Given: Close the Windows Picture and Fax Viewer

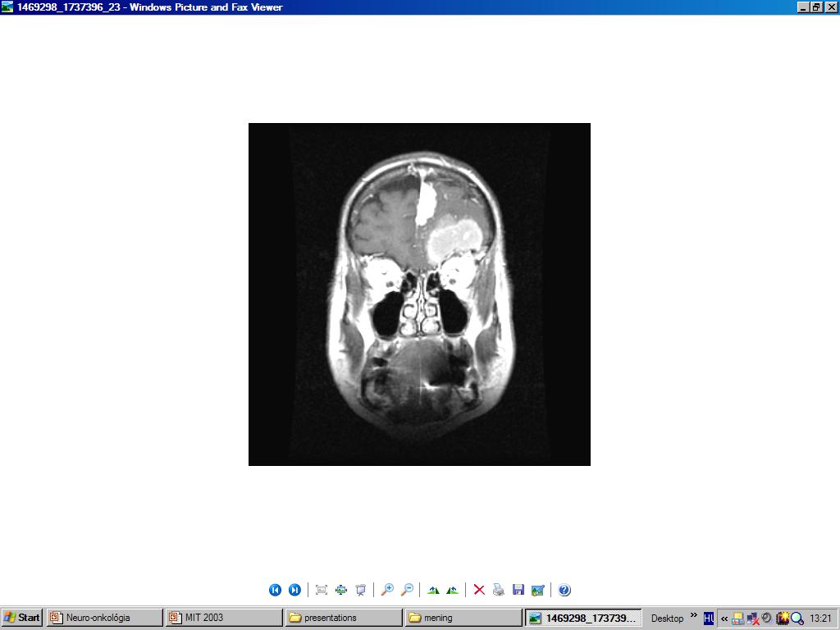Looking at the screenshot, I should tap(830, 7).
